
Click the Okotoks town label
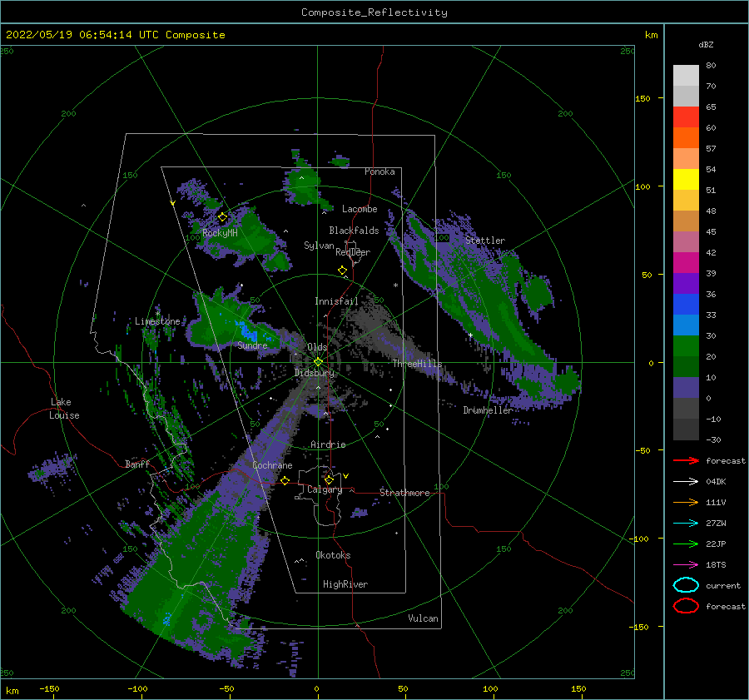pyautogui.click(x=333, y=555)
